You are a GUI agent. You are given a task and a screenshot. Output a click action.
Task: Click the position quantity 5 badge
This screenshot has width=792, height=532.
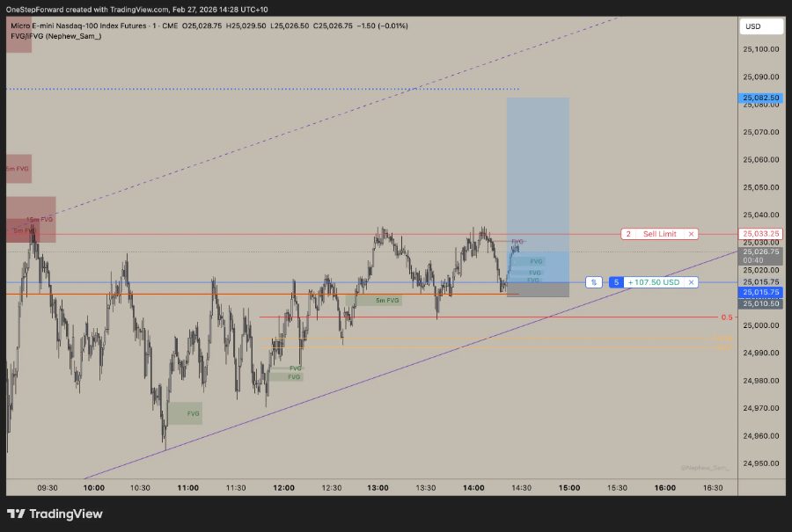616,282
